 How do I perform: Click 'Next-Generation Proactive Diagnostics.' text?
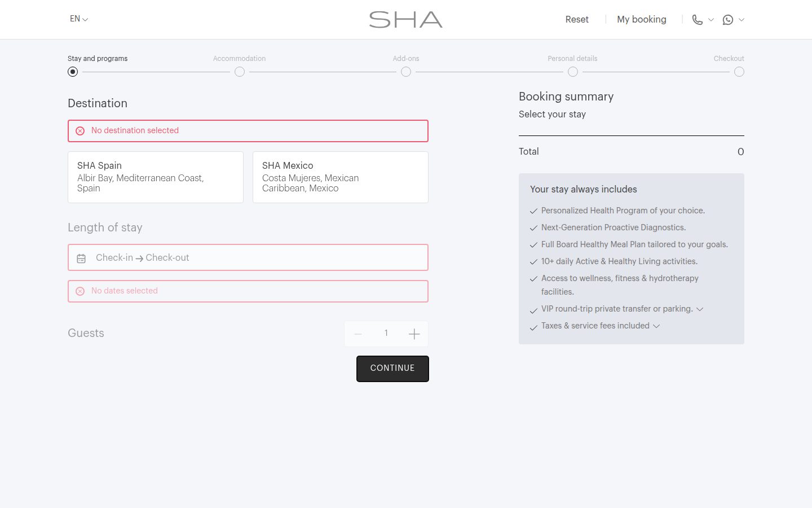[x=614, y=227]
